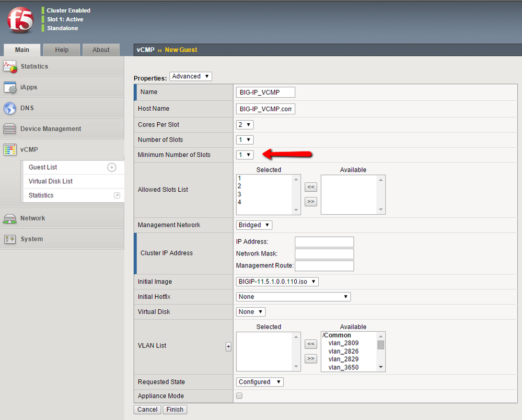Image resolution: width=522 pixels, height=420 pixels.
Task: Click the Guest List plus icon
Action: tap(111, 167)
